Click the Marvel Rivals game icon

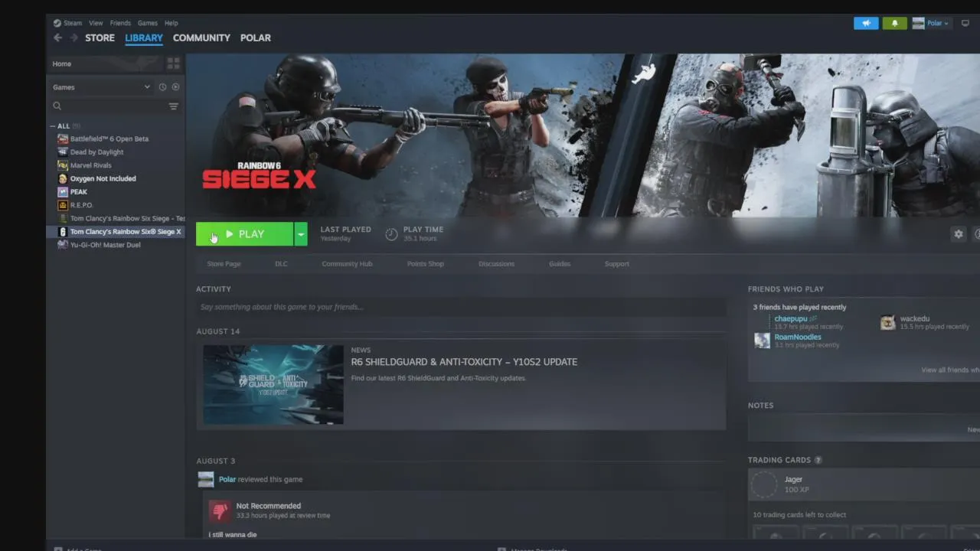click(x=63, y=165)
